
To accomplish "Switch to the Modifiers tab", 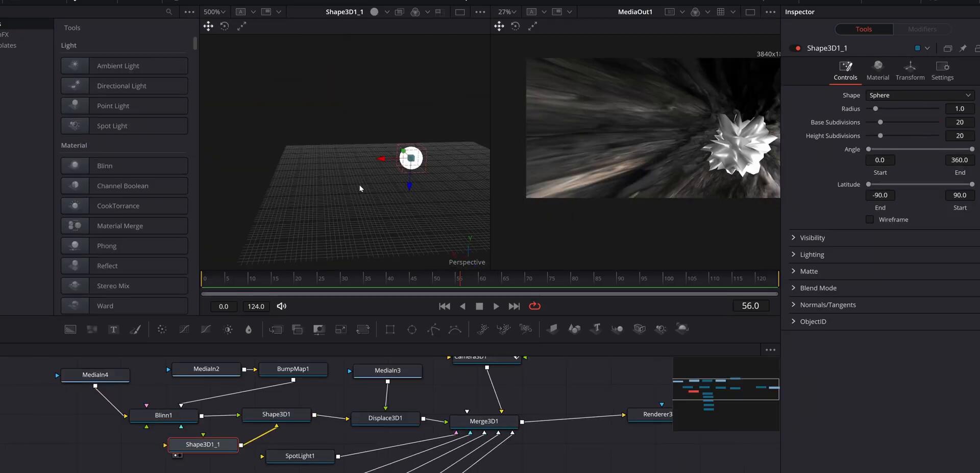I will coord(922,29).
